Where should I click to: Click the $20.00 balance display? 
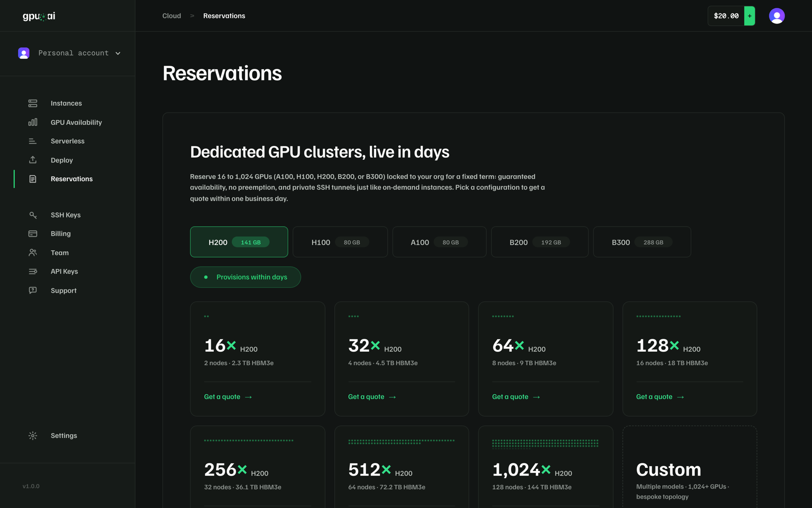pyautogui.click(x=726, y=16)
